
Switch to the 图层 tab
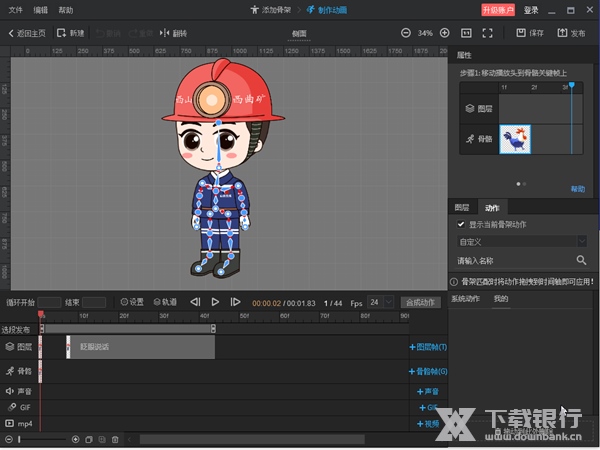(462, 207)
